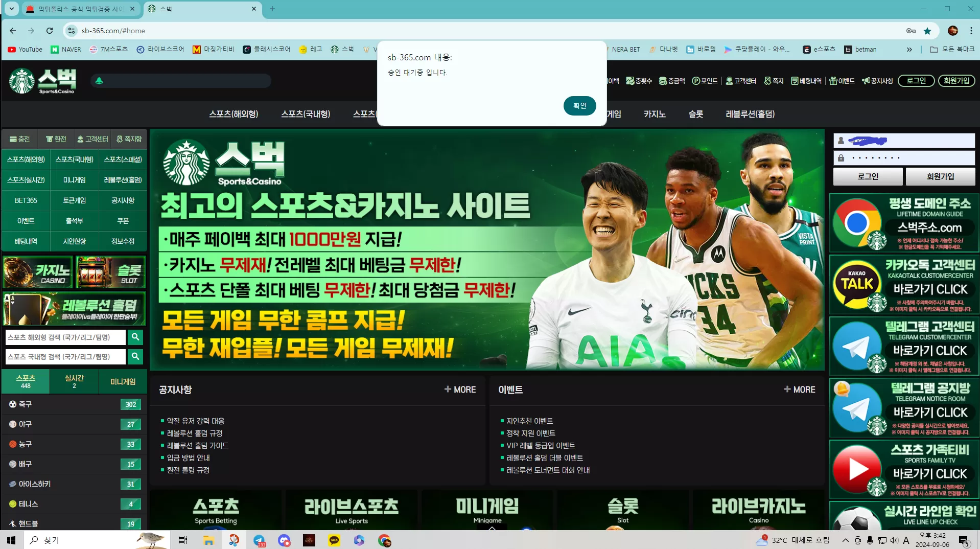The image size is (980, 549).
Task: Select 스포츠(해외형) in the main navigation
Action: click(234, 114)
